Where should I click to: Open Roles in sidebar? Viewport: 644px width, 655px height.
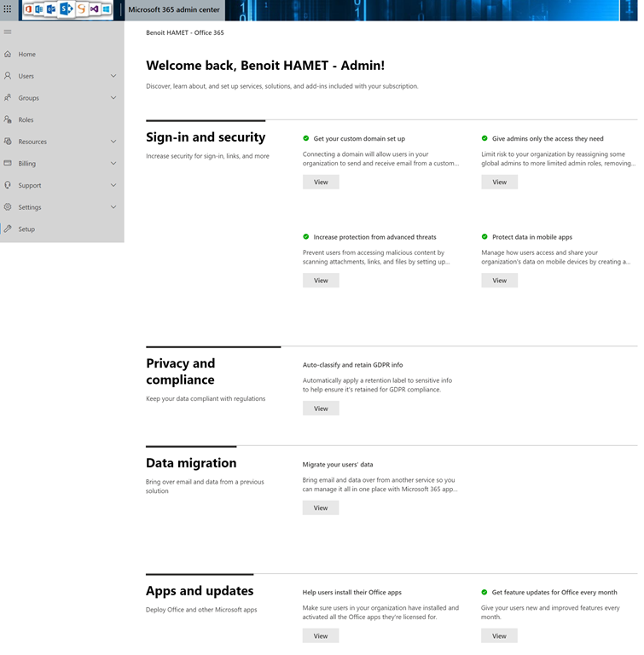coord(62,119)
